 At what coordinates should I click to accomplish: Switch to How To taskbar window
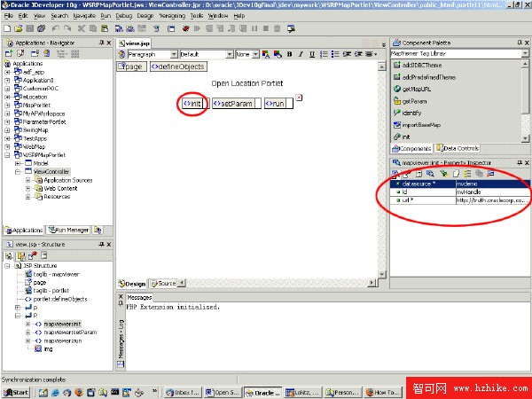[382, 393]
